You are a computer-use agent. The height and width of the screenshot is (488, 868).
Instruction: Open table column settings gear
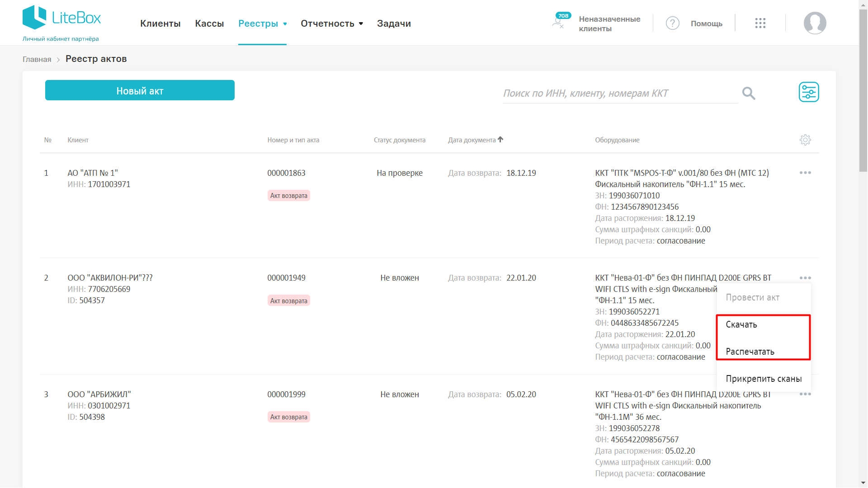[x=805, y=140]
